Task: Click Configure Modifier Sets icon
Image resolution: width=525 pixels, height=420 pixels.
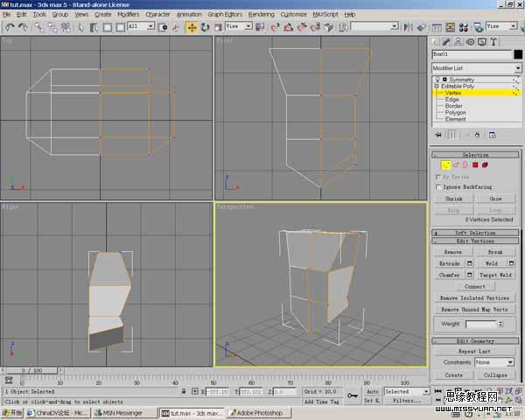Action: (x=493, y=135)
